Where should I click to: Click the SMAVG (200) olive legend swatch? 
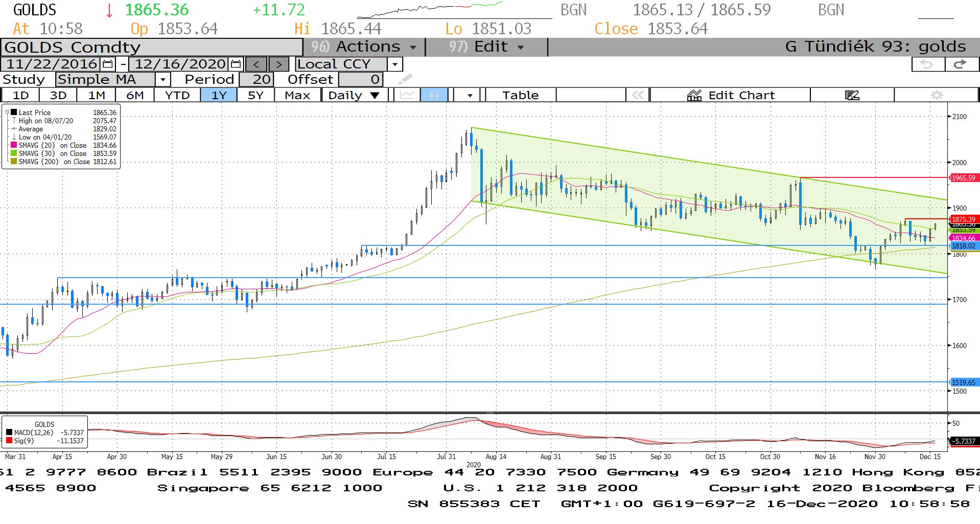14,162
